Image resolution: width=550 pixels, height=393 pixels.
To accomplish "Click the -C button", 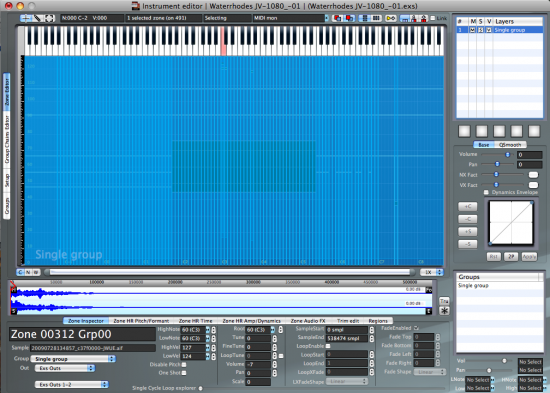I will (468, 219).
